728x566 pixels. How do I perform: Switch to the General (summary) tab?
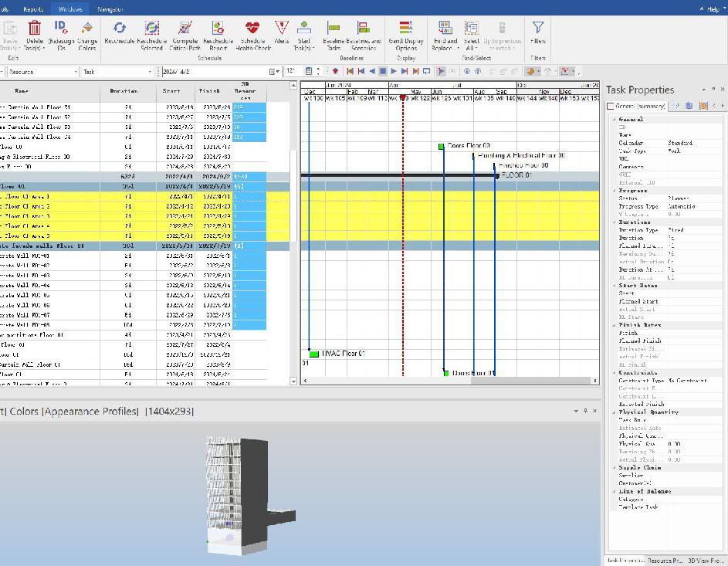637,106
